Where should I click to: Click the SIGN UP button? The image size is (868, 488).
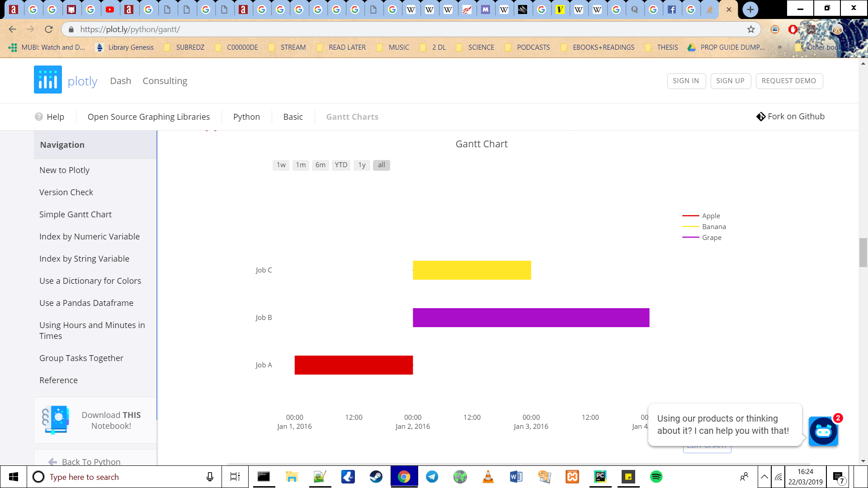[731, 81]
